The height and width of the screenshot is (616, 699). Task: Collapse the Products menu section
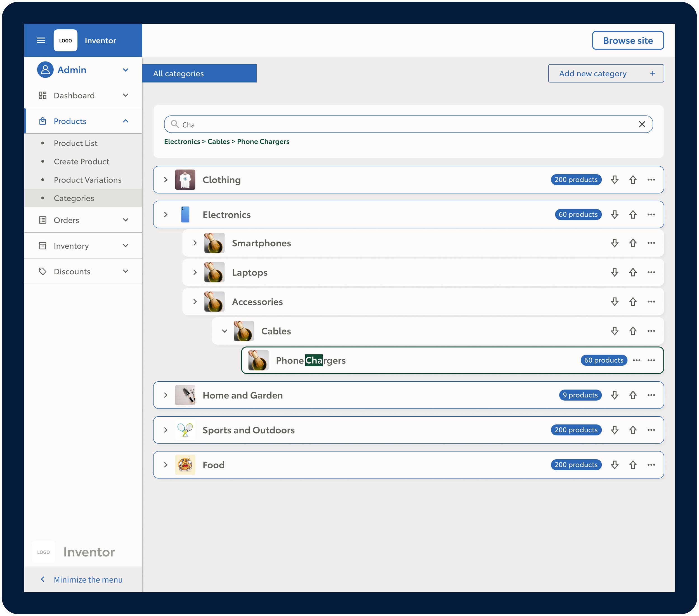[x=125, y=121]
